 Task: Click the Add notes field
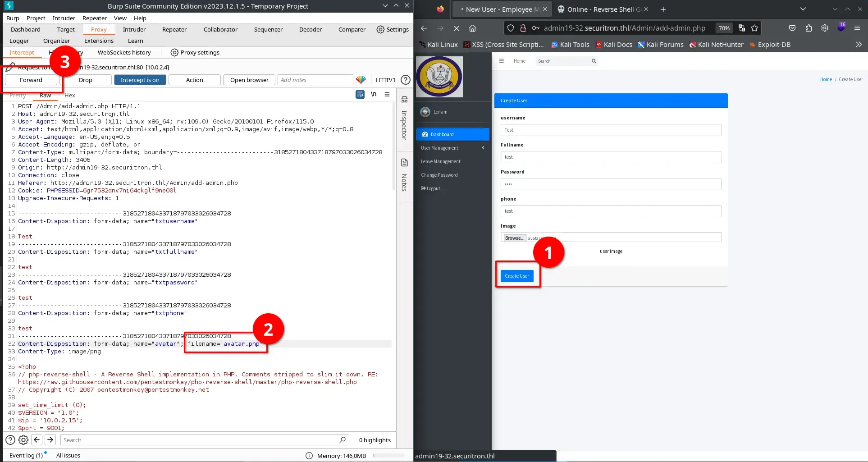click(315, 80)
